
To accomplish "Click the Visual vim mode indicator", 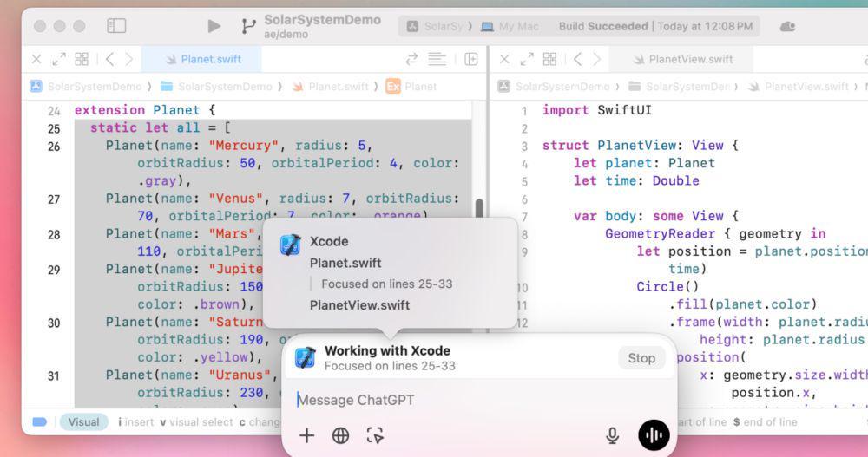I will pos(83,422).
